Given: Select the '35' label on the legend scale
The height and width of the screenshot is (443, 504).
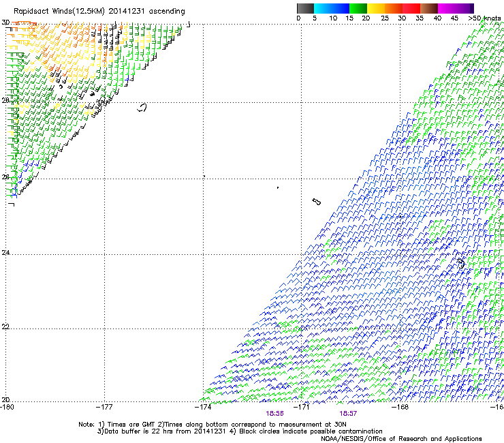Looking at the screenshot, I should (420, 18).
